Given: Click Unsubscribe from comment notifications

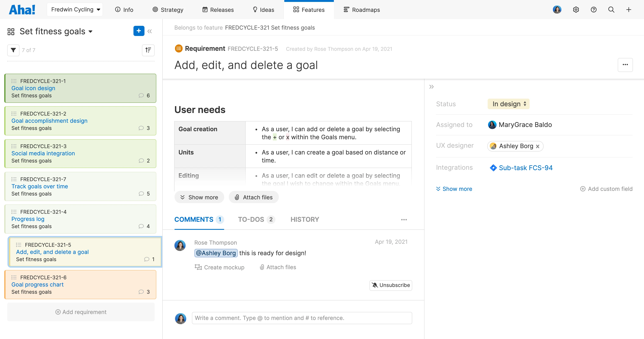Looking at the screenshot, I should point(391,285).
